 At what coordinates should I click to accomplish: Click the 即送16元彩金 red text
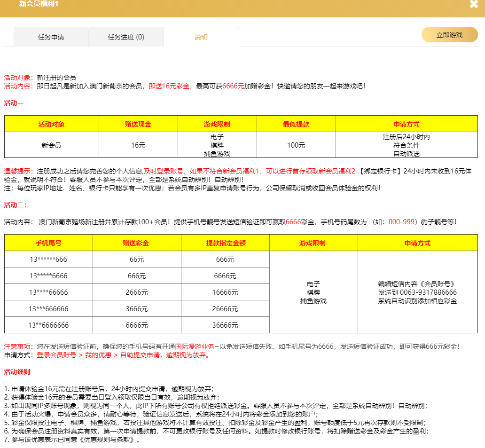tap(169, 86)
